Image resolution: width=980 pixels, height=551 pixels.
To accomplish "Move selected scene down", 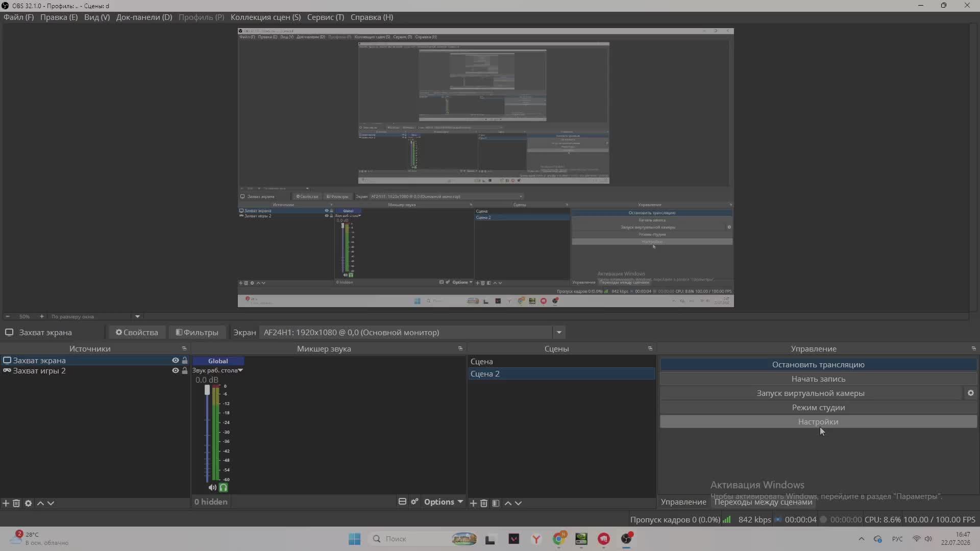I will pos(518,503).
